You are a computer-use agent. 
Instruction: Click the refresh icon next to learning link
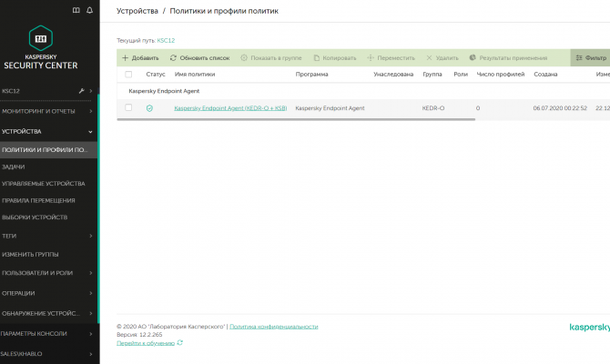pos(179,342)
